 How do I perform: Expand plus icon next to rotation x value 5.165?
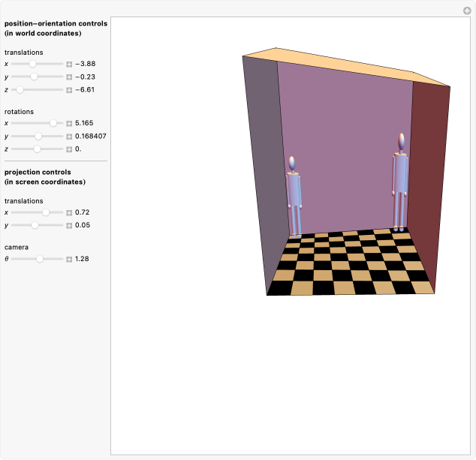pos(69,123)
